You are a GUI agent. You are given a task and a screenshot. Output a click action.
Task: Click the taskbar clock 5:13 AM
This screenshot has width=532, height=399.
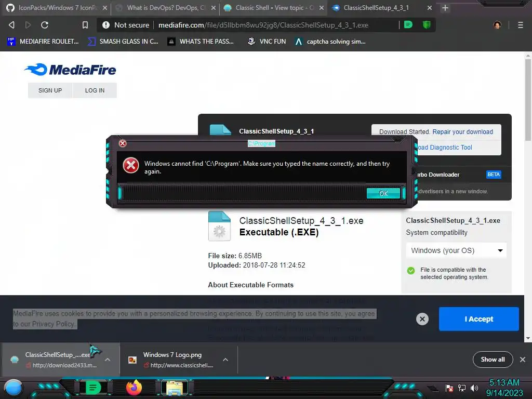(504, 383)
